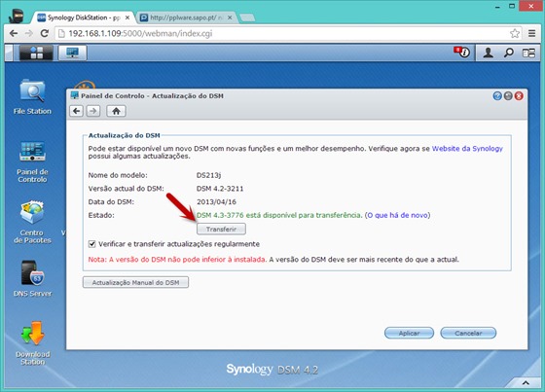Select the Control Panel taskbar item
This screenshot has width=545, height=392.
pyautogui.click(x=72, y=53)
